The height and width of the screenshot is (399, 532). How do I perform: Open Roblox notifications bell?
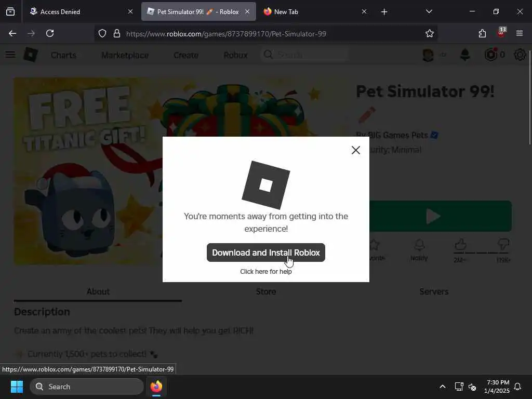pos(465,55)
